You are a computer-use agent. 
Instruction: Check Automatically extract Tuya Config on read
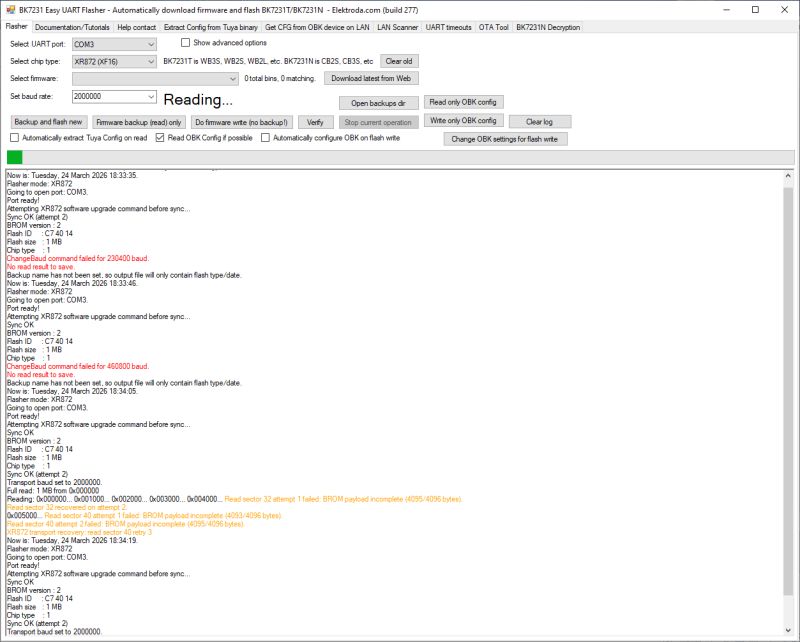[15, 140]
